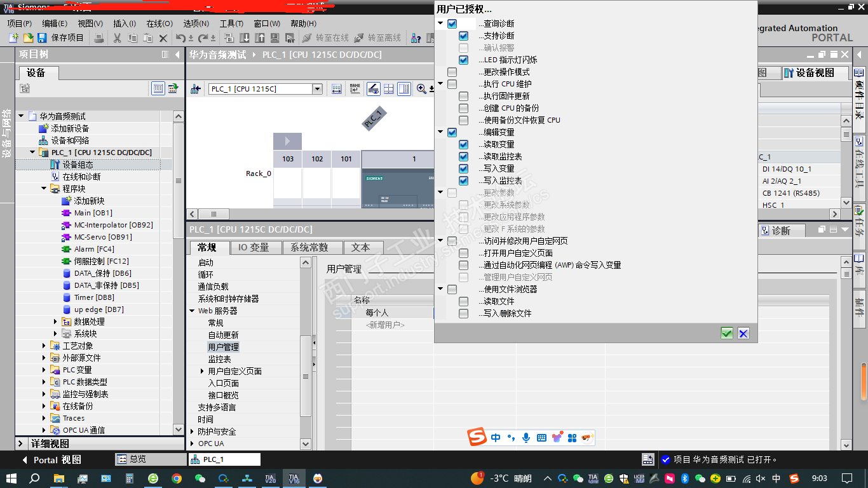Click the undo arrow icon
The width and height of the screenshot is (868, 488).
pyautogui.click(x=181, y=38)
